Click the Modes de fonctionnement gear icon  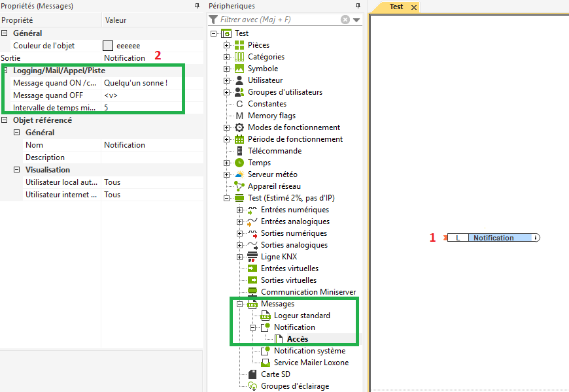pos(239,127)
